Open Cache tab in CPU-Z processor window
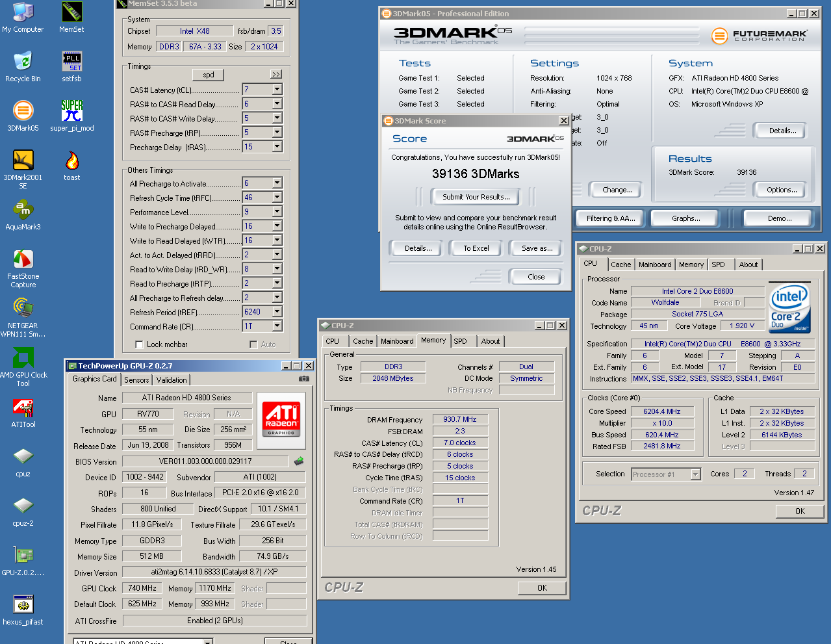 click(620, 264)
